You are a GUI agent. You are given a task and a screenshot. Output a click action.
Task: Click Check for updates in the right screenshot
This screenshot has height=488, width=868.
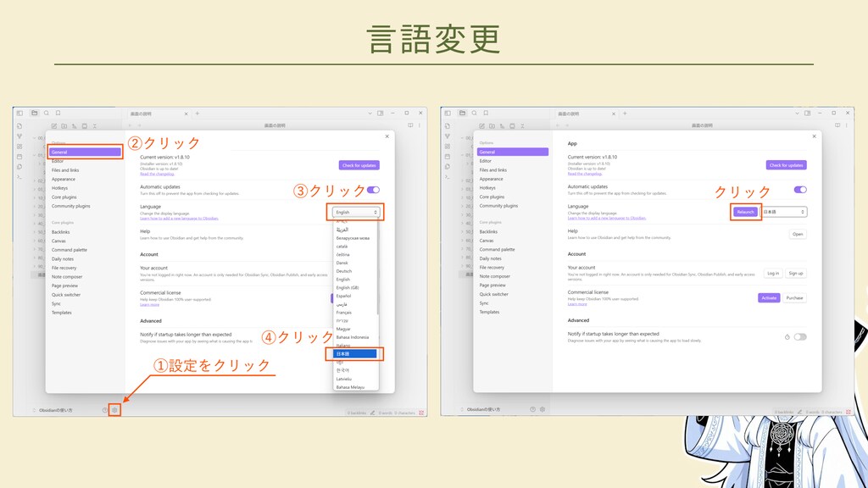(x=786, y=165)
